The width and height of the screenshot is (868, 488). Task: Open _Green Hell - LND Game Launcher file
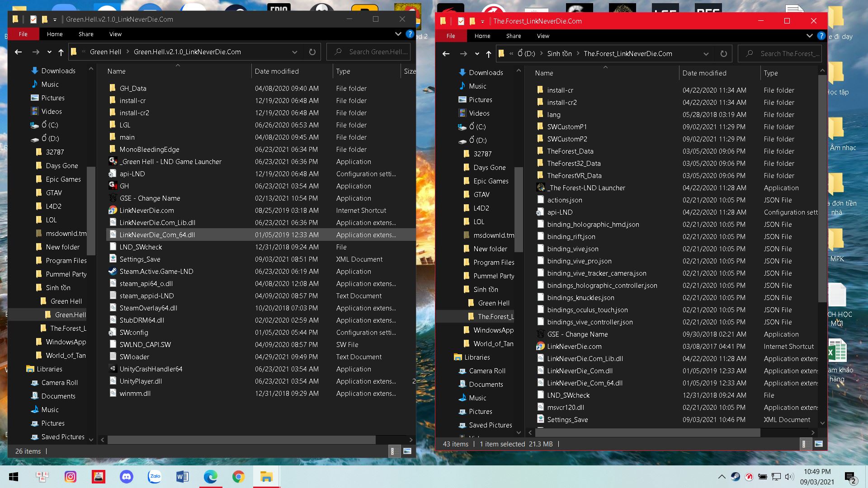point(170,162)
